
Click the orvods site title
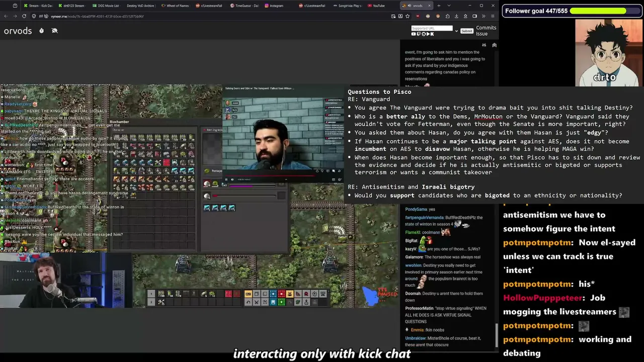click(x=18, y=31)
